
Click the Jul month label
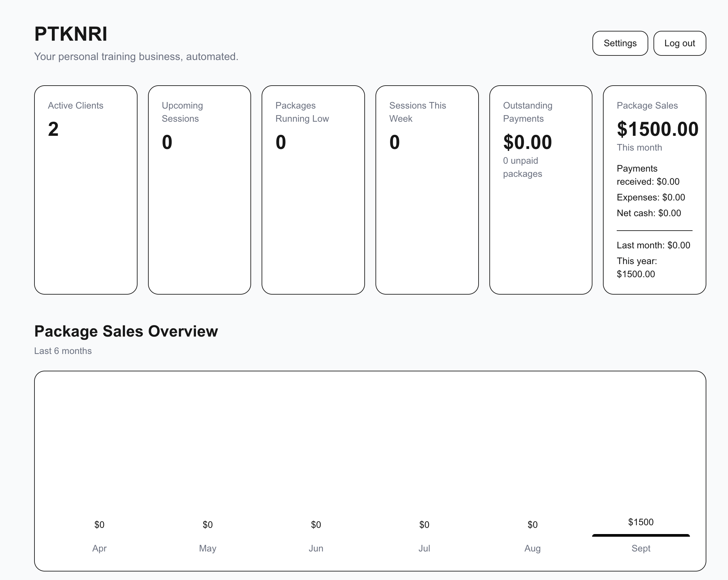coord(424,548)
